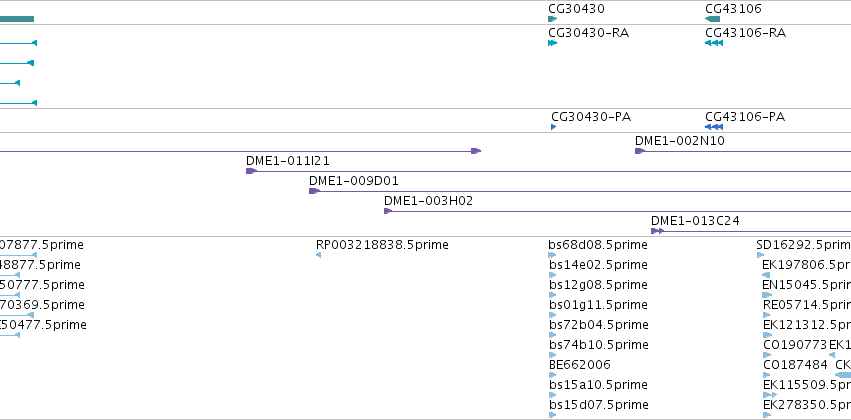Click the SD16292.5prime EST arrow
This screenshot has height=420, width=851.
760,255
